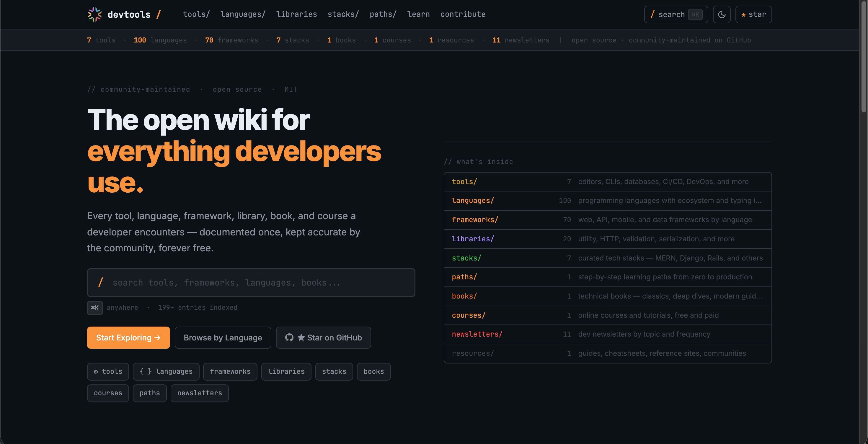Open languages/ row in what's inside

point(608,201)
